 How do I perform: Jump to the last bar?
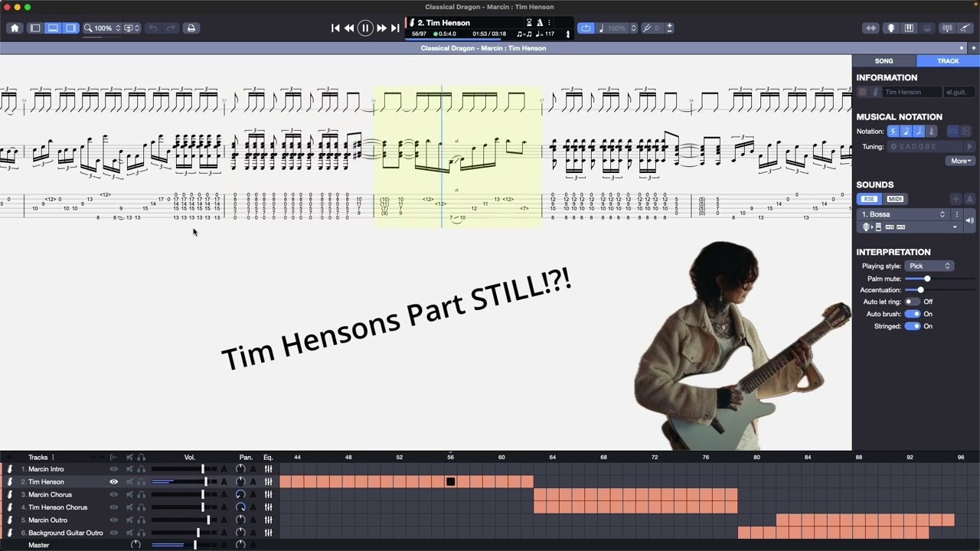tap(395, 28)
